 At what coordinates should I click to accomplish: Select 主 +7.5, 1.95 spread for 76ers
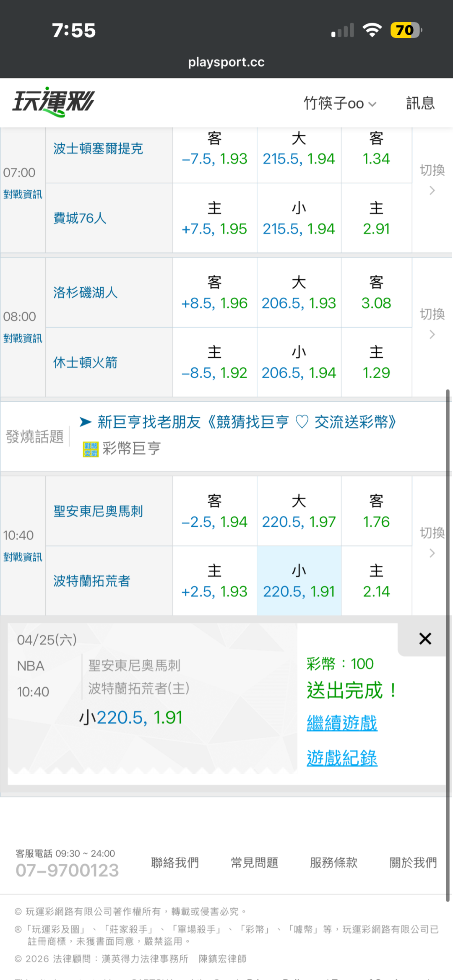tap(215, 218)
